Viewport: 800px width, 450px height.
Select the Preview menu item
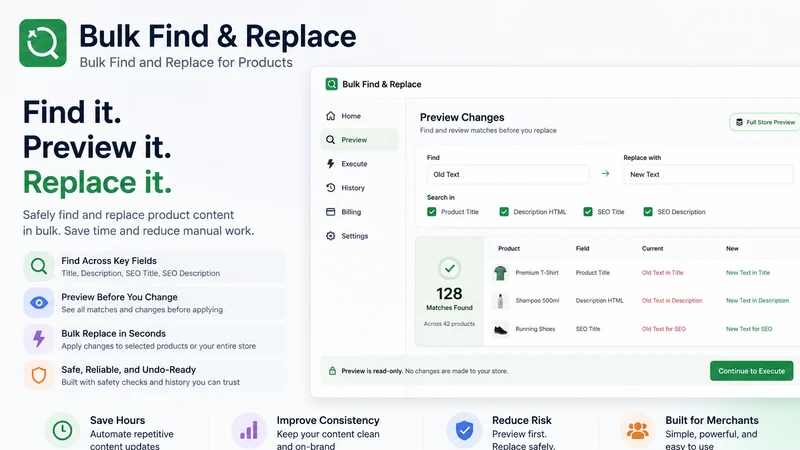click(359, 140)
